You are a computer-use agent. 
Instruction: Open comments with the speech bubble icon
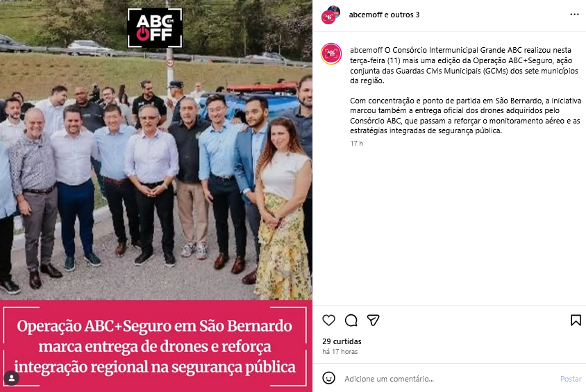click(x=351, y=321)
